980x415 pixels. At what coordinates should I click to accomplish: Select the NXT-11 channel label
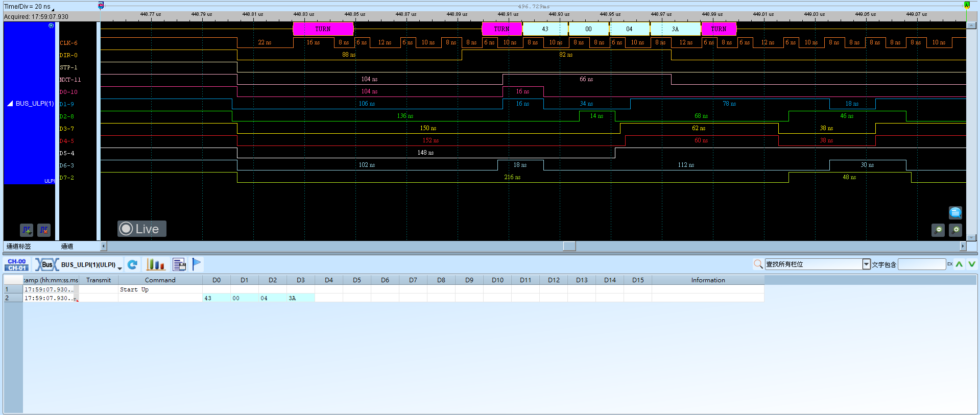[70, 80]
